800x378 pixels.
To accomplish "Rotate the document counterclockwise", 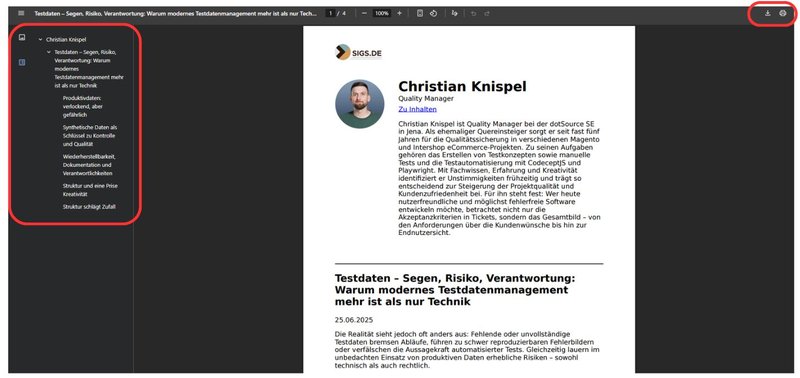I will click(433, 13).
